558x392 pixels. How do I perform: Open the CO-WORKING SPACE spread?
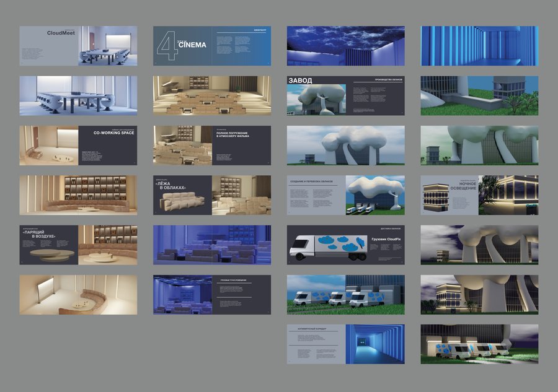click(x=78, y=146)
